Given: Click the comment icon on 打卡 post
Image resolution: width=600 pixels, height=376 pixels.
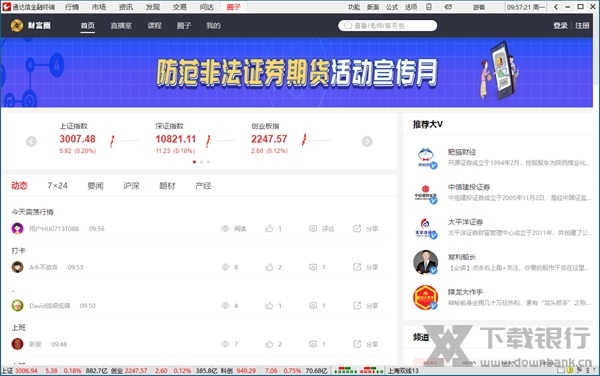Looking at the screenshot, I should (313, 267).
